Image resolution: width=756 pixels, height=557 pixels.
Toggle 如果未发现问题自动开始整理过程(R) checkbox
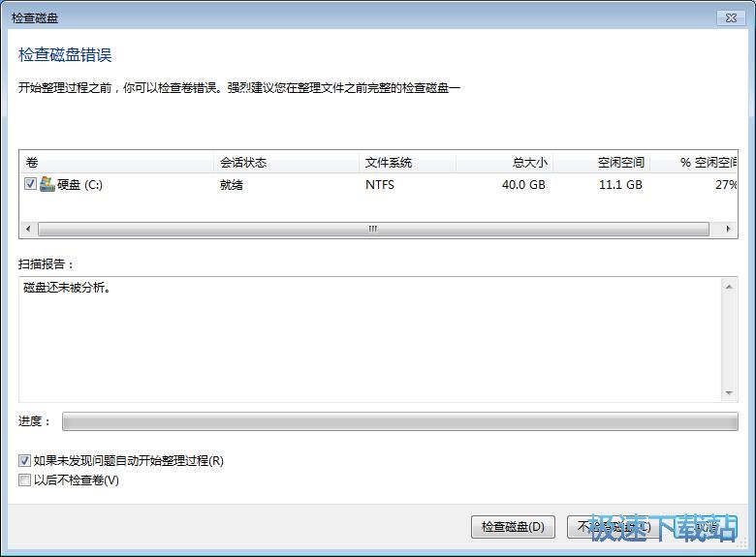click(24, 461)
